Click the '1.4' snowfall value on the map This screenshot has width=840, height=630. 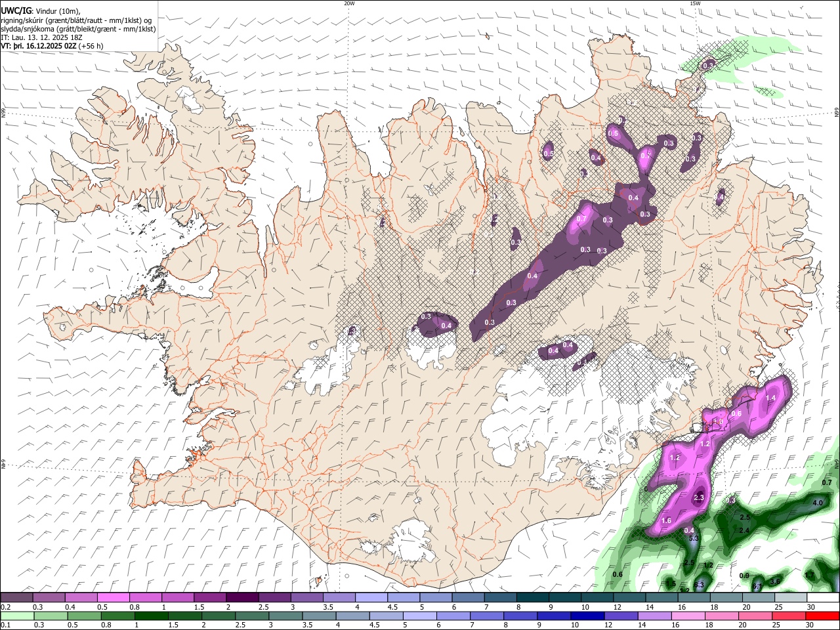[770, 398]
